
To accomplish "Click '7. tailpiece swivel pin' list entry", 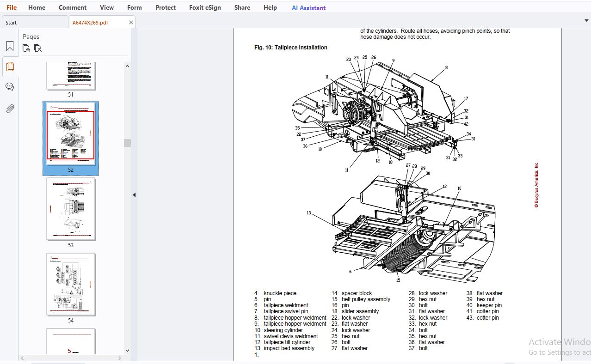I will pos(281,311).
